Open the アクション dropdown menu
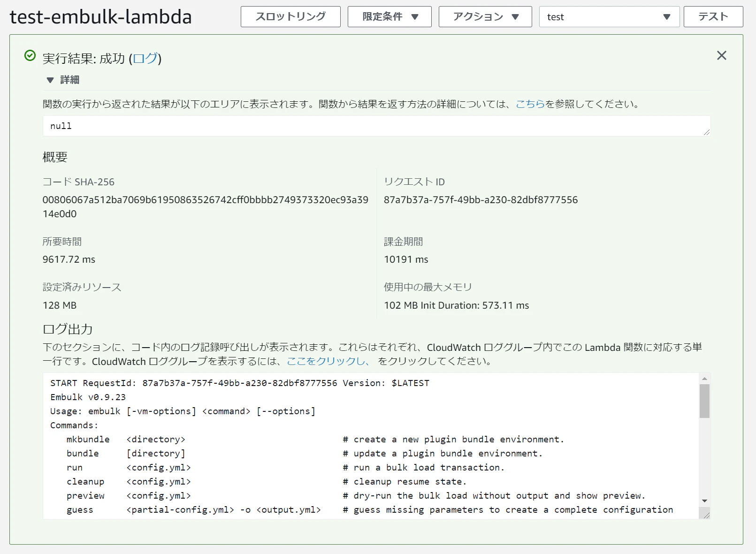 tap(485, 17)
